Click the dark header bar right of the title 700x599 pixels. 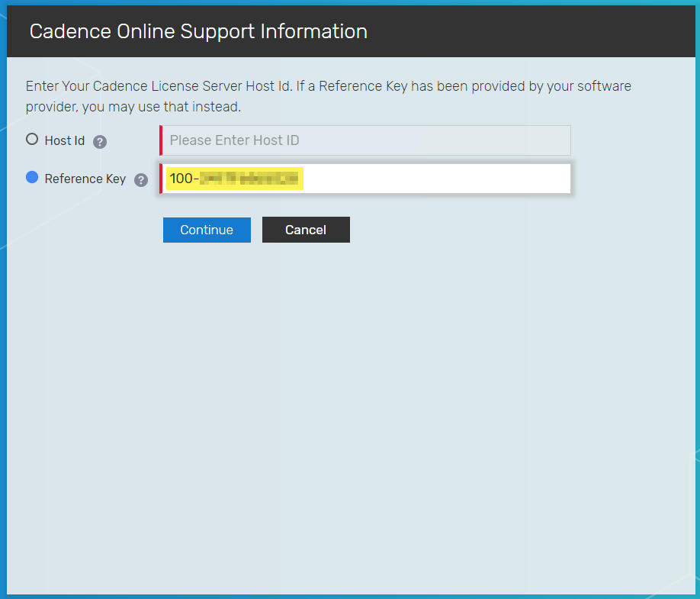534,32
